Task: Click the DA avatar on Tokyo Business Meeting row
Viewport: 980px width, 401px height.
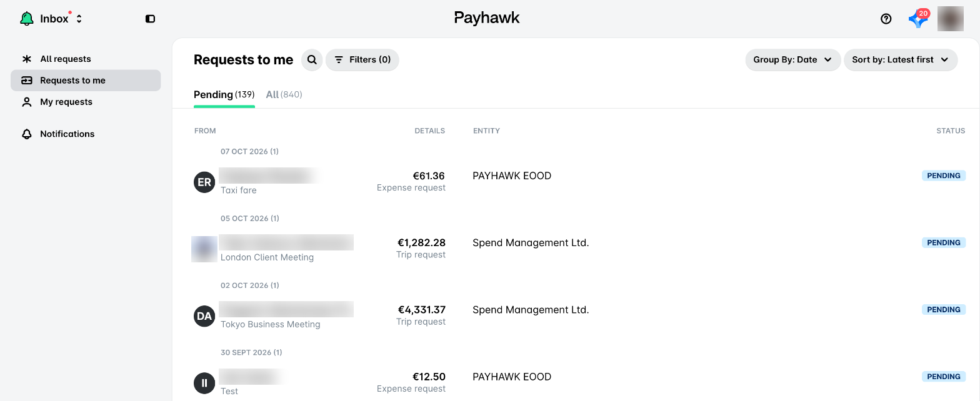Action: 204,316
